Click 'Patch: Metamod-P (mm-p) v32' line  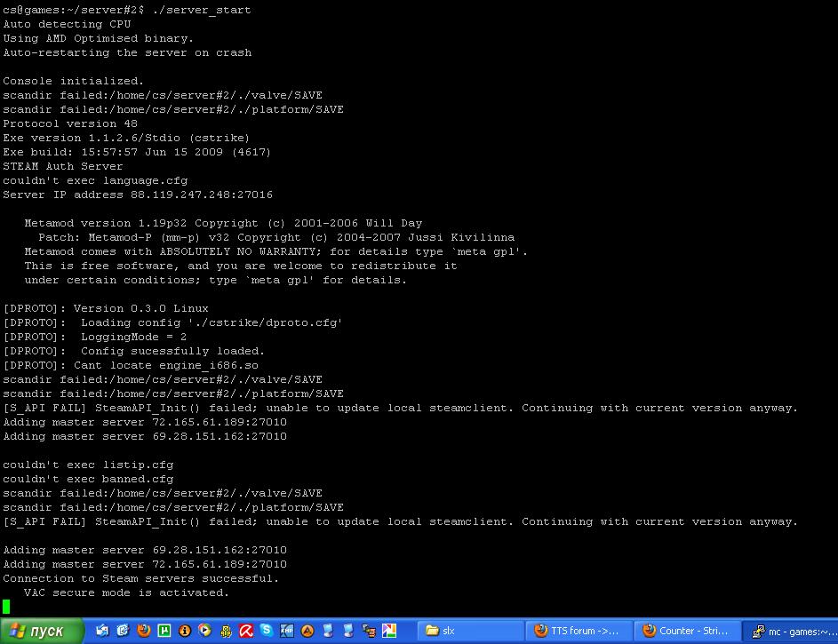(x=276, y=237)
